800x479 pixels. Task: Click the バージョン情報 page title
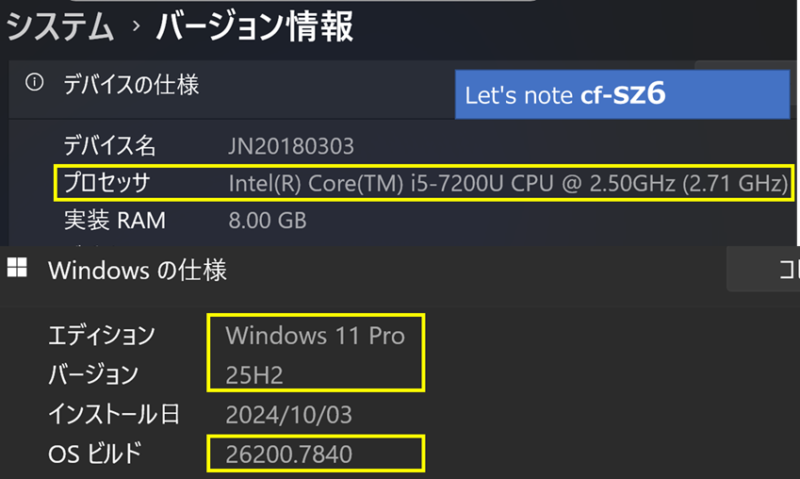click(254, 27)
